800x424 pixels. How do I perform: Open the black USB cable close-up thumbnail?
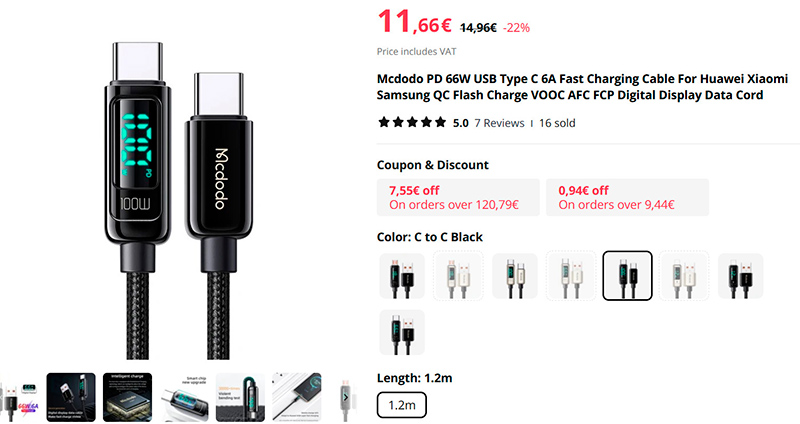click(71, 398)
